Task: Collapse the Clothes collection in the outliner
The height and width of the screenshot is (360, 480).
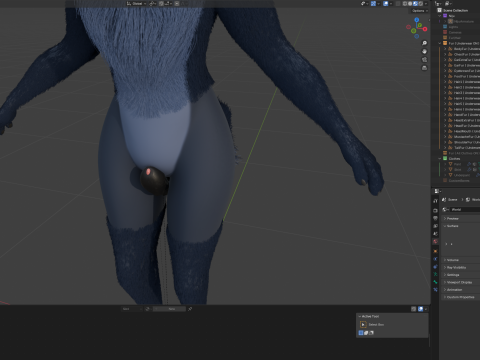Action: [440, 159]
